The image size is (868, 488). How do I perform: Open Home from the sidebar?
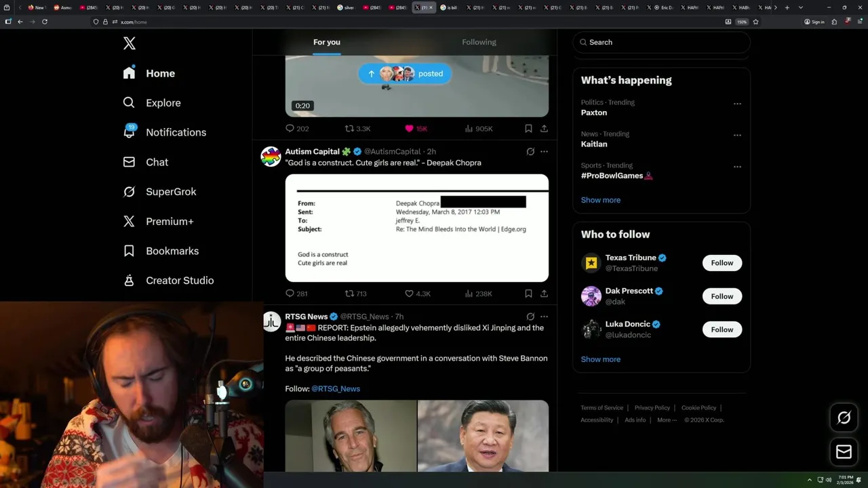pos(149,73)
